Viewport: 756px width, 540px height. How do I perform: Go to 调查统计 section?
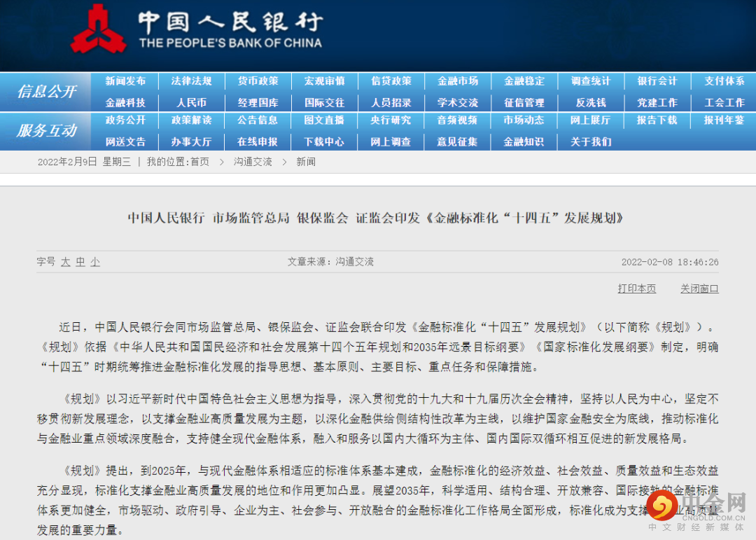coord(591,81)
